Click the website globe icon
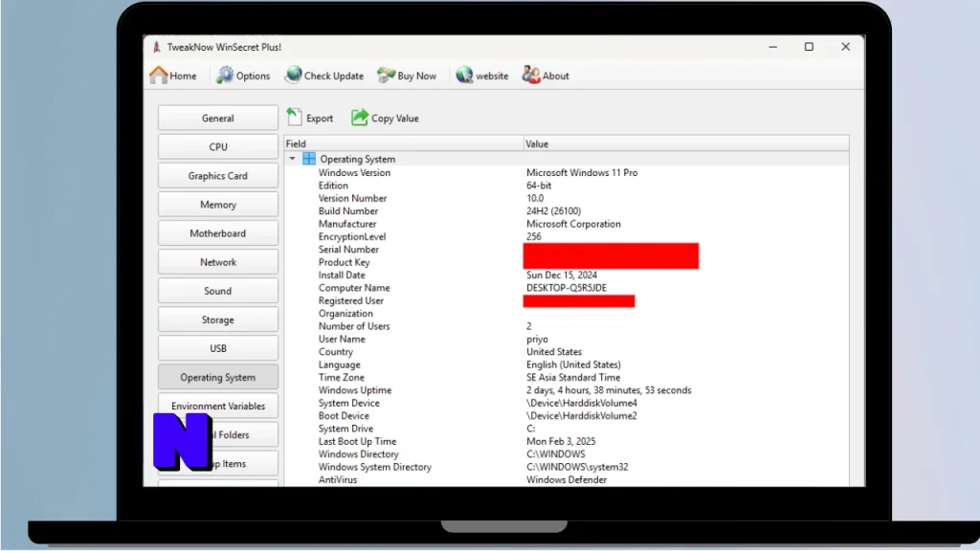The height and width of the screenshot is (551, 980). [464, 75]
